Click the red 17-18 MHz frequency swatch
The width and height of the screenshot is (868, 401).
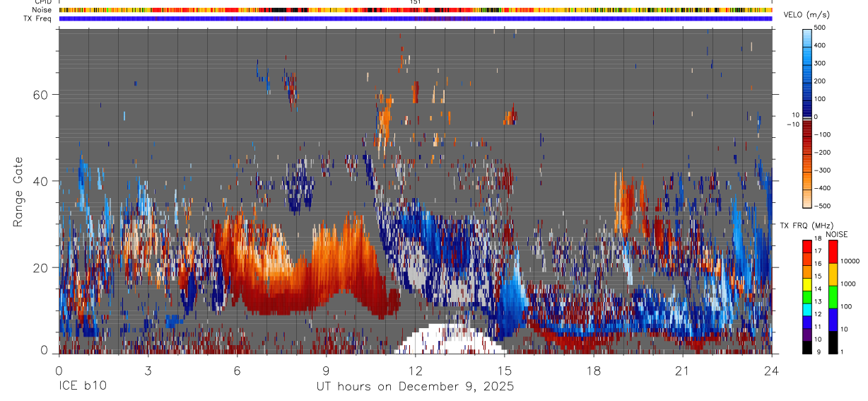pos(807,246)
